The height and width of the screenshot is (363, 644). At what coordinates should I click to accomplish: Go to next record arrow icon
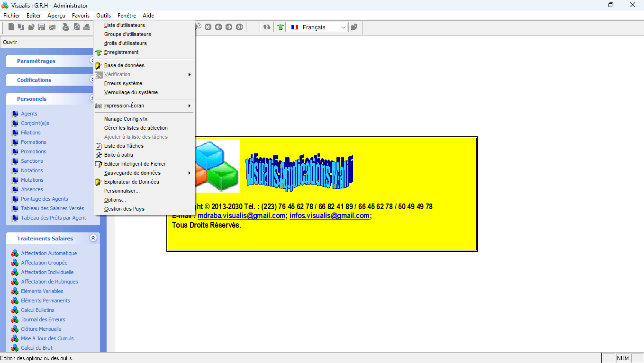(229, 27)
